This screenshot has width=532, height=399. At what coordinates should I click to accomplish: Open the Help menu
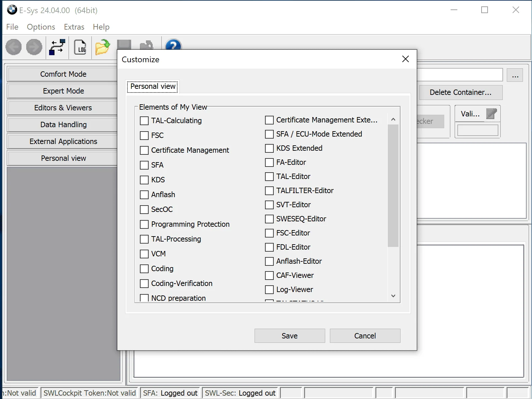click(x=101, y=27)
